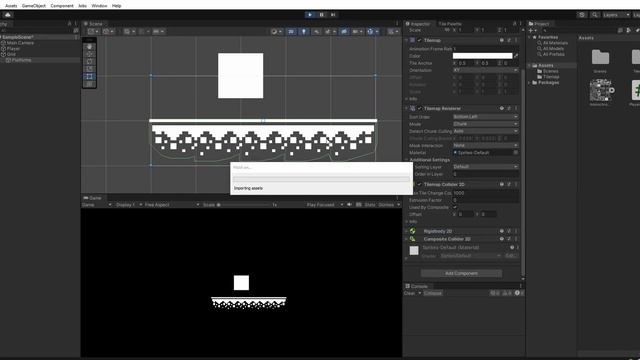
Task: Toggle the Scene visibility icon
Action: coord(344,31)
